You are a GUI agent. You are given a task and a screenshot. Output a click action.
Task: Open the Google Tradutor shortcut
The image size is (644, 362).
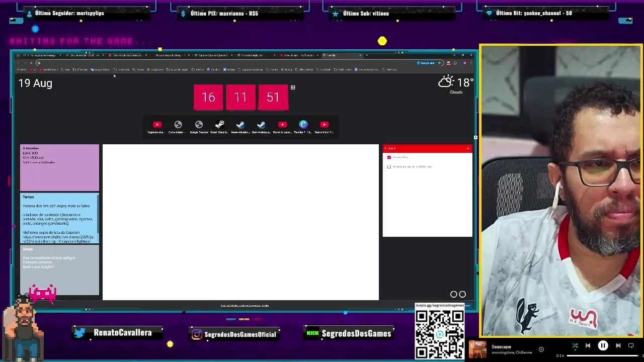click(x=199, y=127)
